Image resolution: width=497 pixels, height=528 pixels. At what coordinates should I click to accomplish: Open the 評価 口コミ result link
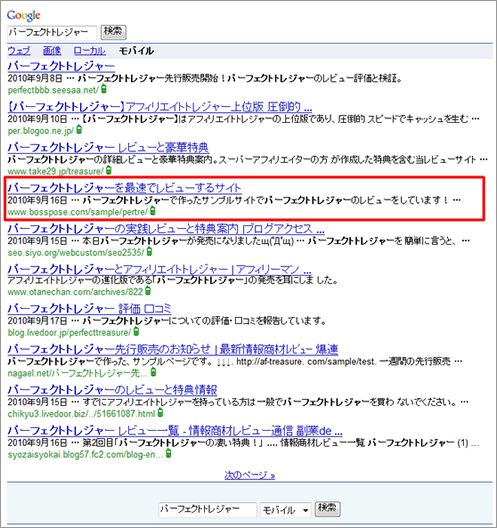90,309
